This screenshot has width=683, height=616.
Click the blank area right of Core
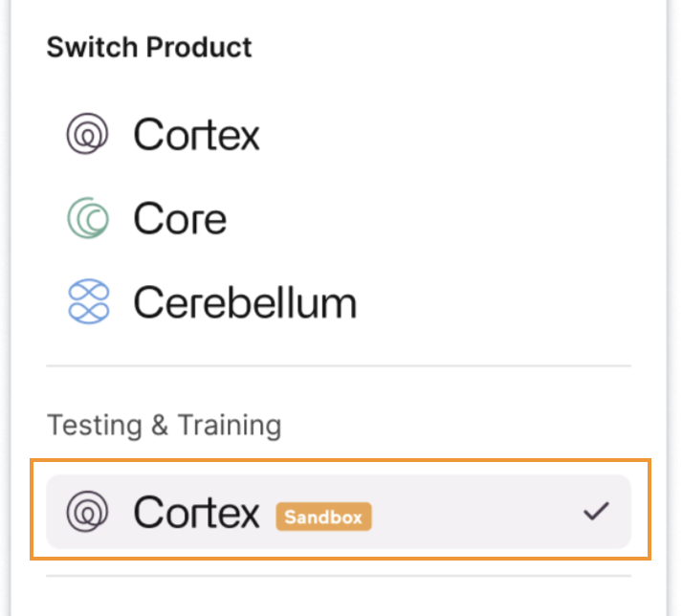pyautogui.click(x=427, y=218)
